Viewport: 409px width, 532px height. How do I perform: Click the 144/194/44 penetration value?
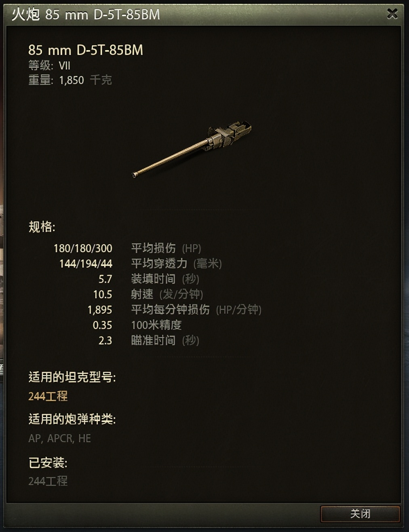(86, 264)
